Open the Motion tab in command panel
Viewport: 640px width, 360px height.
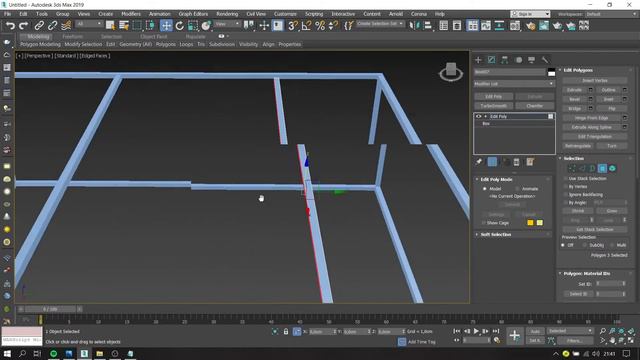pos(518,60)
